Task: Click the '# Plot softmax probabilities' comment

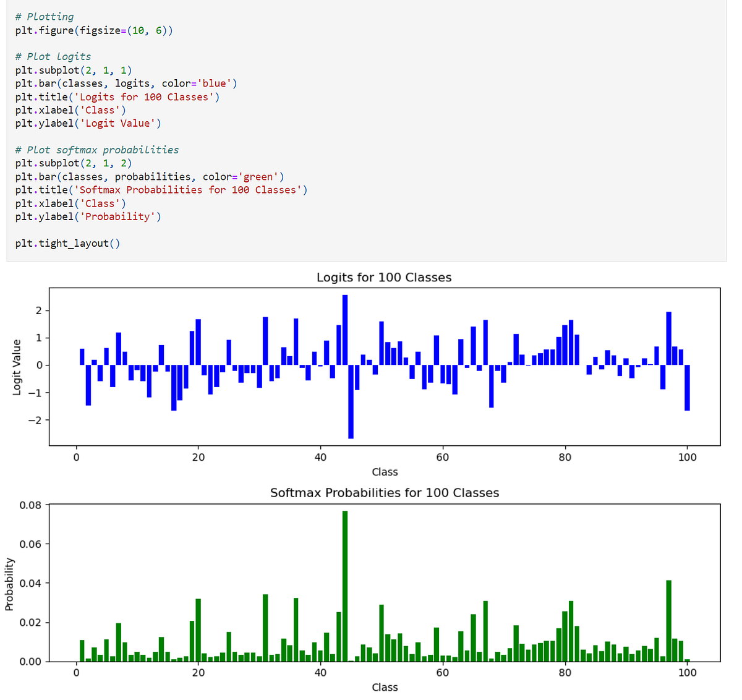Action: point(96,150)
